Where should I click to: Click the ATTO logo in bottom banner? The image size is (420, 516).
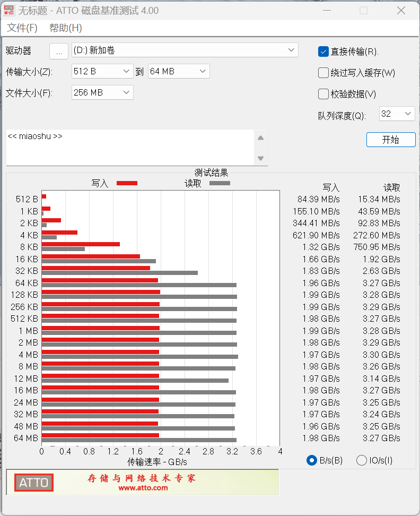[x=34, y=483]
